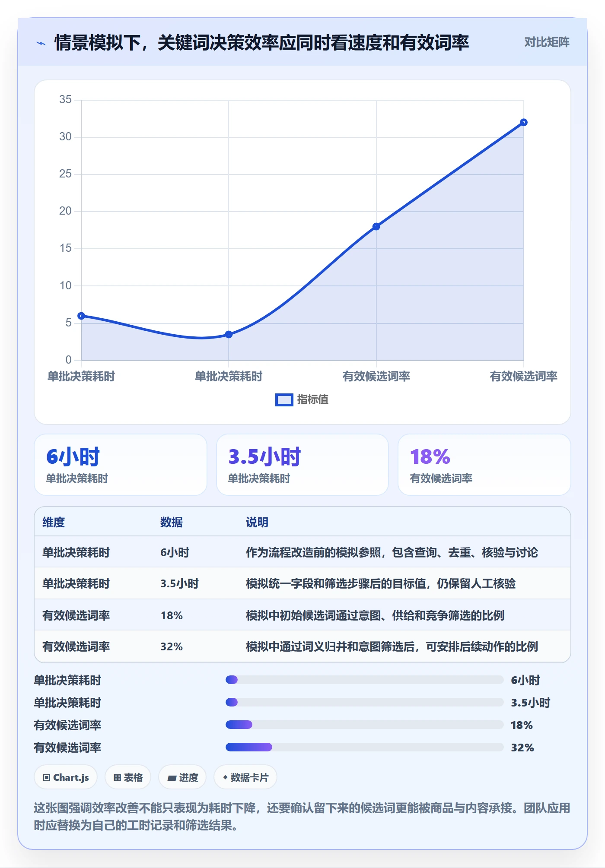Click y-axis label 10
605x868 pixels.
(66, 286)
